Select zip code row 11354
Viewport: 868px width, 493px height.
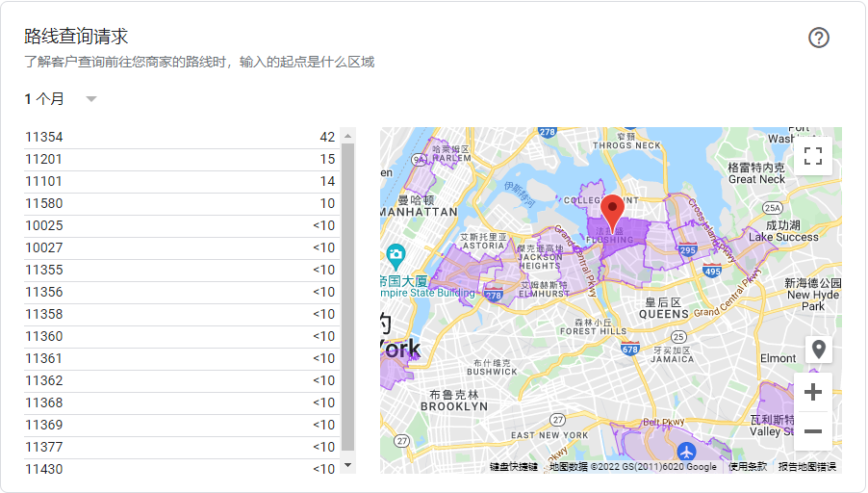coord(181,138)
